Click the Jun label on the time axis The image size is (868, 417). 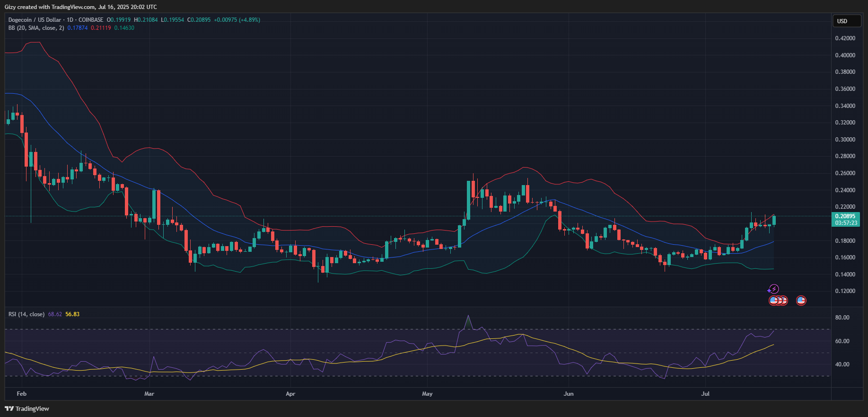(x=569, y=394)
